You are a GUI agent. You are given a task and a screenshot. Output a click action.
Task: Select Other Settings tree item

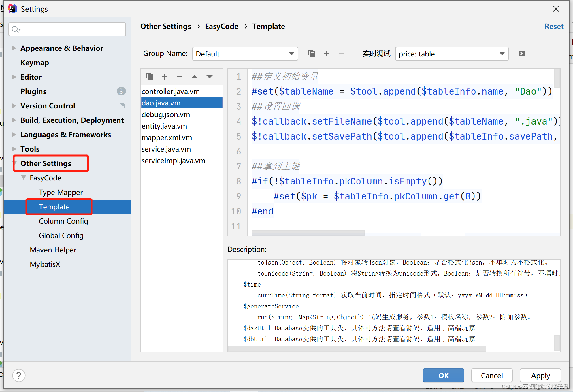click(x=46, y=163)
